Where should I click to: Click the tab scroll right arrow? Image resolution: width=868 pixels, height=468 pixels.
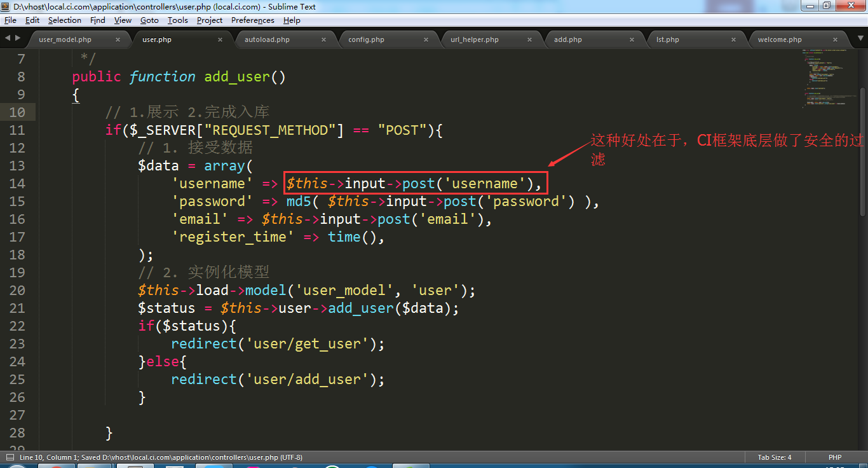click(x=17, y=39)
